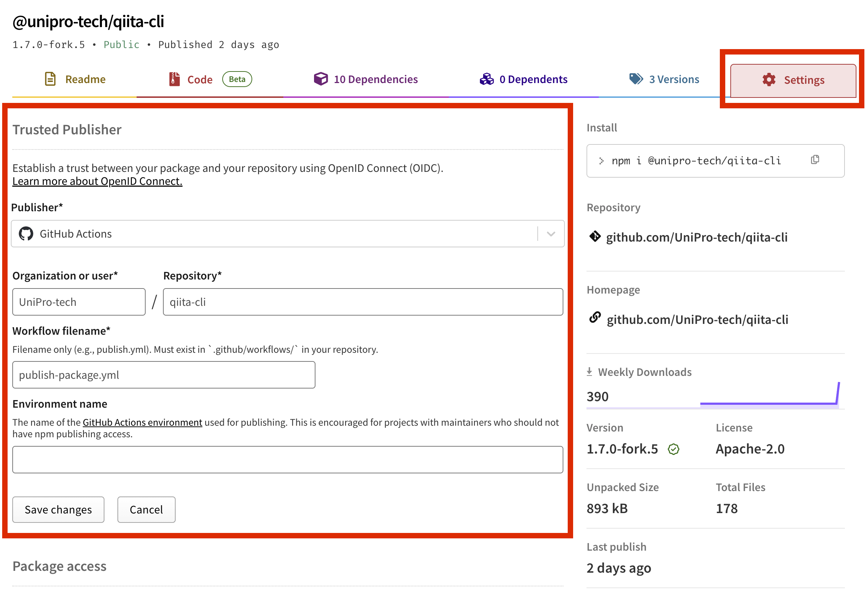Viewport: 868px width, 590px height.
Task: Click the Dependencies box icon
Action: click(x=321, y=79)
